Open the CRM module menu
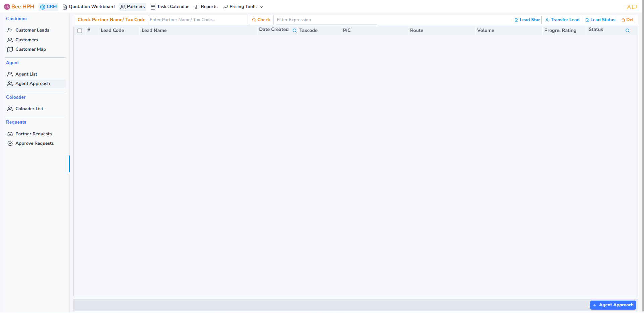644x313 pixels. pyautogui.click(x=48, y=7)
